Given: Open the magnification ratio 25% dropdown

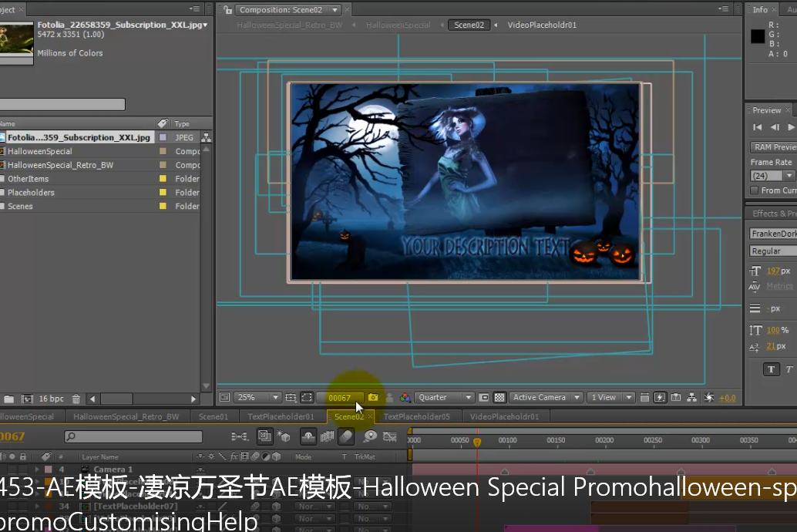Looking at the screenshot, I should click(x=257, y=397).
